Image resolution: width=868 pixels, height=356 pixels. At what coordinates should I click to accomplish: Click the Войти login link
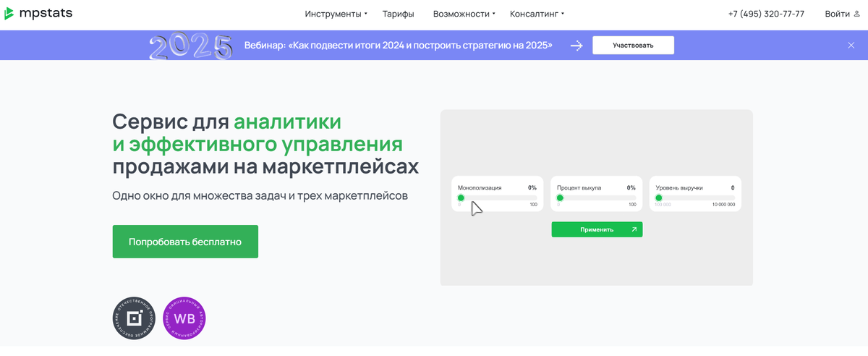click(x=837, y=14)
